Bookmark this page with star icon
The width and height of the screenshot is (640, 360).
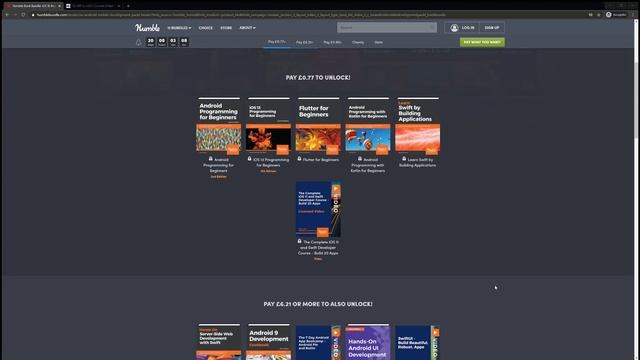click(599, 15)
